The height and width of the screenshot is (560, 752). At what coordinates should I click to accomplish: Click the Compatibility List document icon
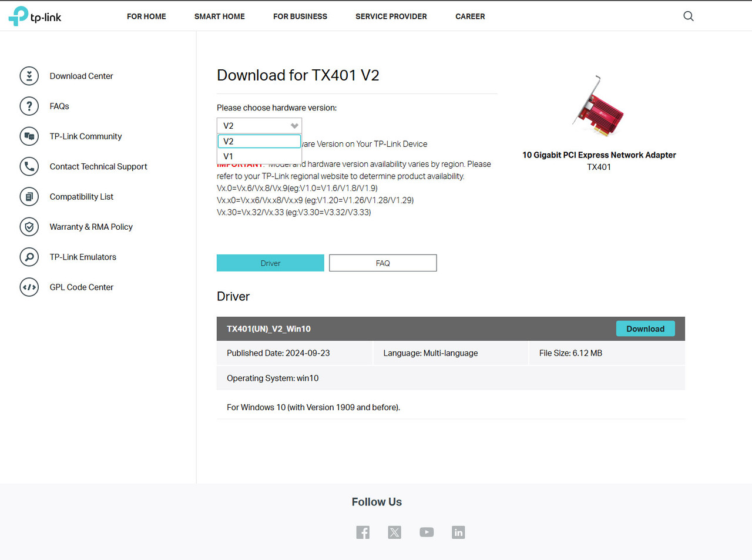(x=29, y=196)
